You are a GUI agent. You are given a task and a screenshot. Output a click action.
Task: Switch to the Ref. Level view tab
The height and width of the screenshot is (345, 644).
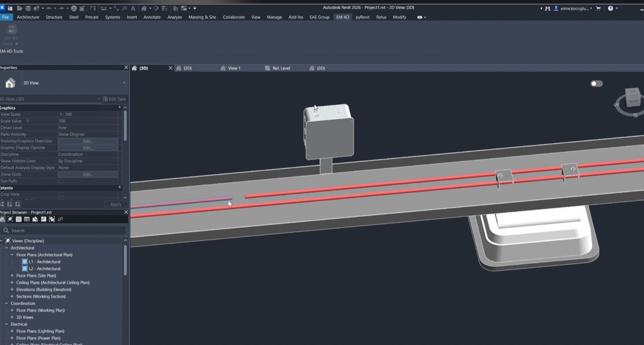tap(281, 68)
